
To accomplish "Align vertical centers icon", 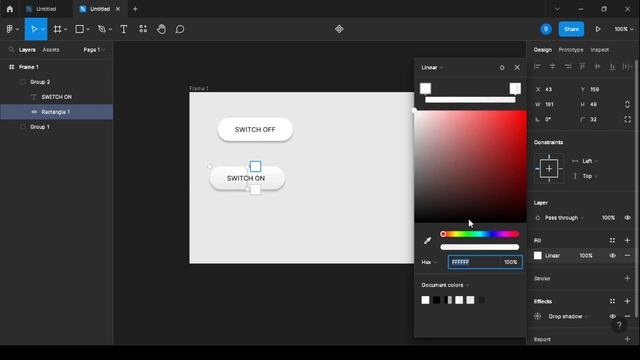I will (x=597, y=66).
